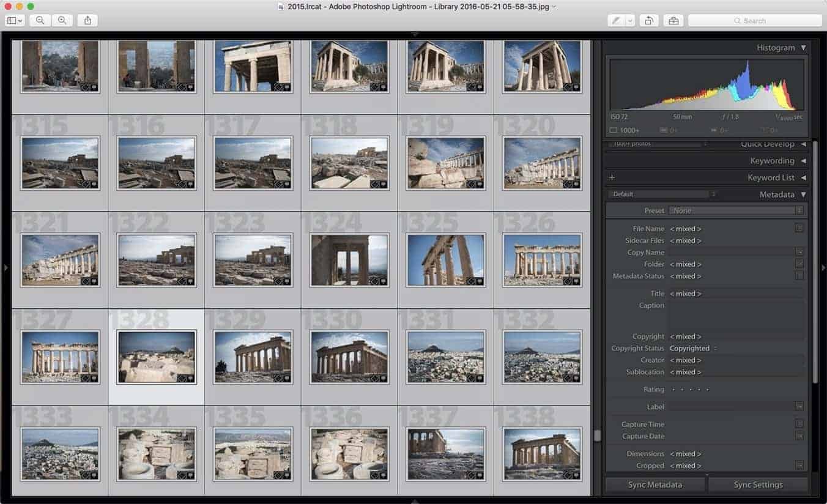Click the rightmost badge on photo 1320 thumbnail
The height and width of the screenshot is (504, 827).
576,184
